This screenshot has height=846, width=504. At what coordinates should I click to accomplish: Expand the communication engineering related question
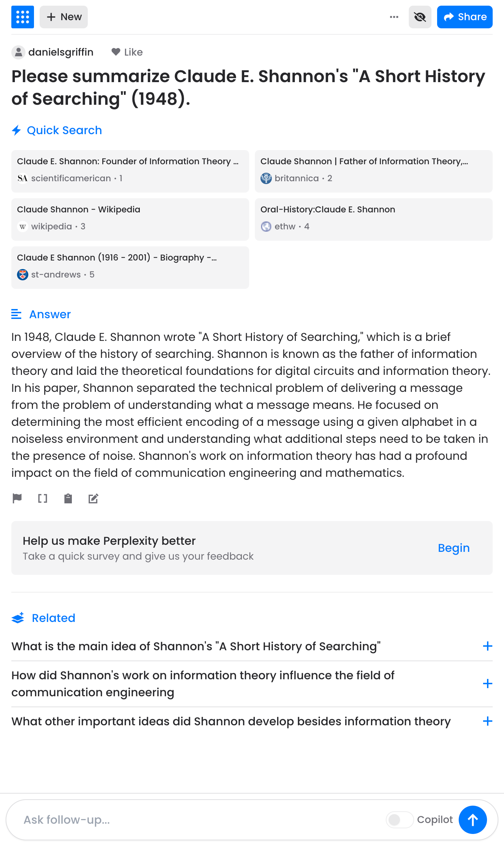pos(487,684)
